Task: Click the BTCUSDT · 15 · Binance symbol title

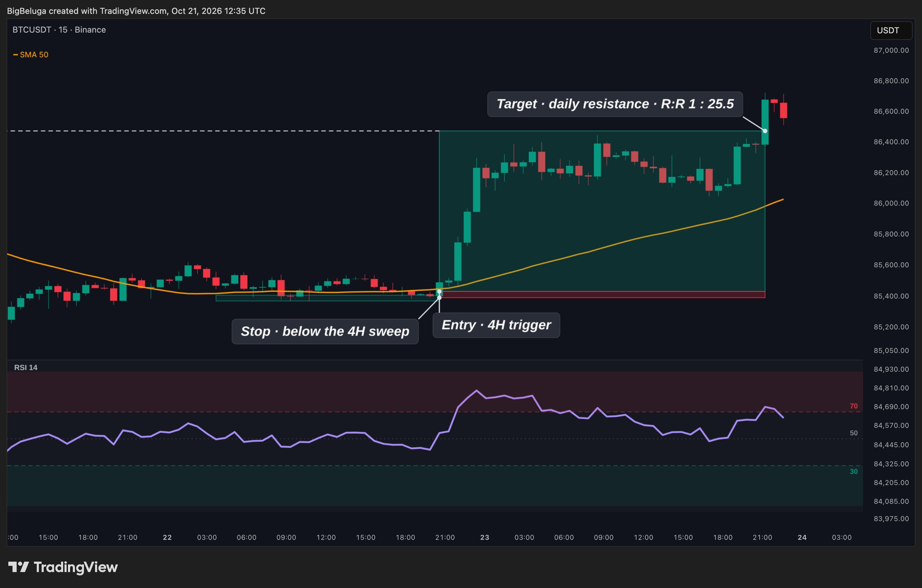Action: click(x=59, y=30)
